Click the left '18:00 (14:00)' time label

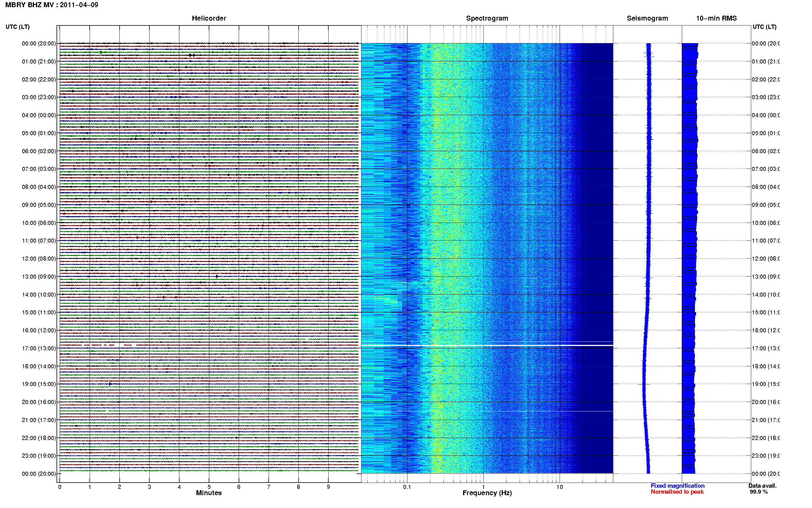coord(39,367)
